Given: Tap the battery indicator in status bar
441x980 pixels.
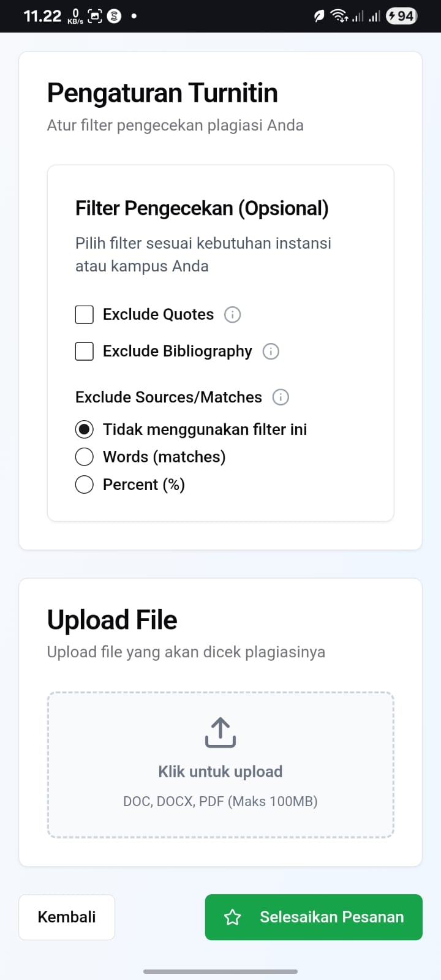Looking at the screenshot, I should pyautogui.click(x=401, y=16).
